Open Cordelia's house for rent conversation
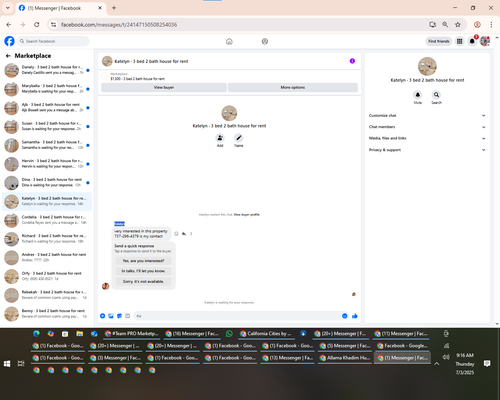 tap(47, 220)
